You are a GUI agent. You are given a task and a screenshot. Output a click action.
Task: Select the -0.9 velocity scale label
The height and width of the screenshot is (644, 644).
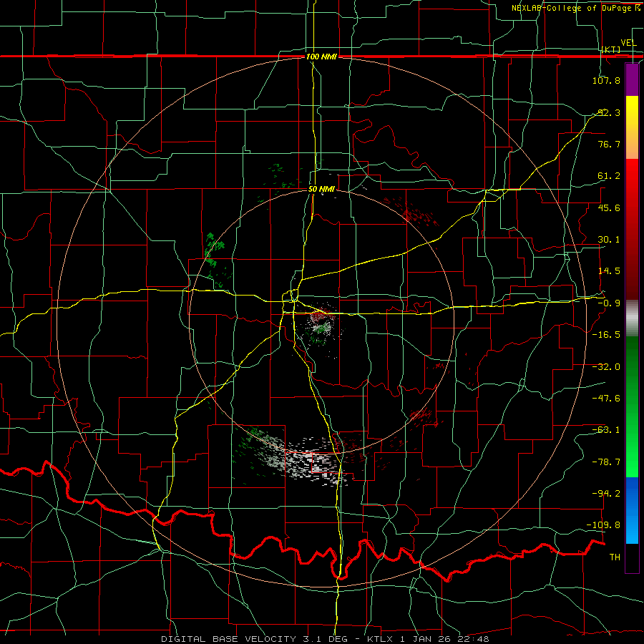(608, 303)
